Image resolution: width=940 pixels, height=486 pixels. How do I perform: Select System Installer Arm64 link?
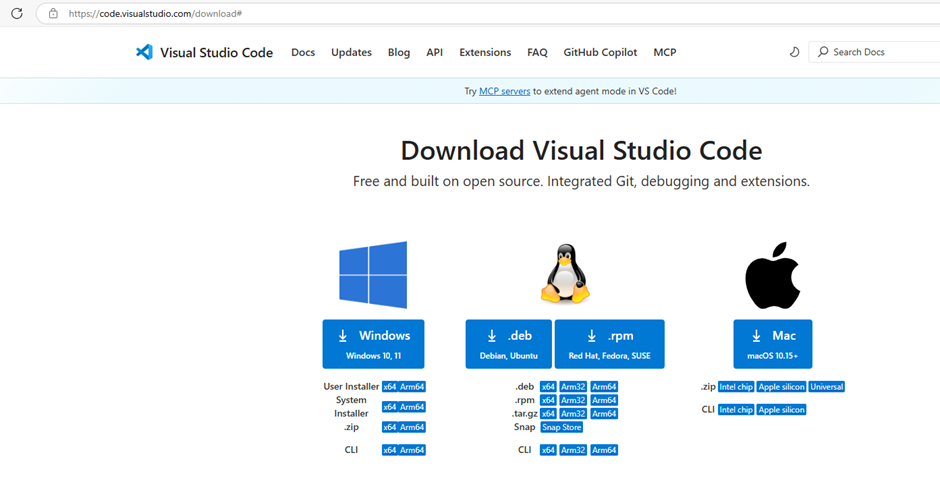[412, 407]
